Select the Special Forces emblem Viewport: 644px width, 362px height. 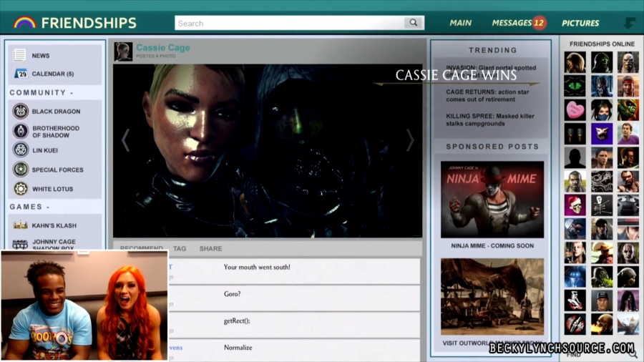[21, 170]
